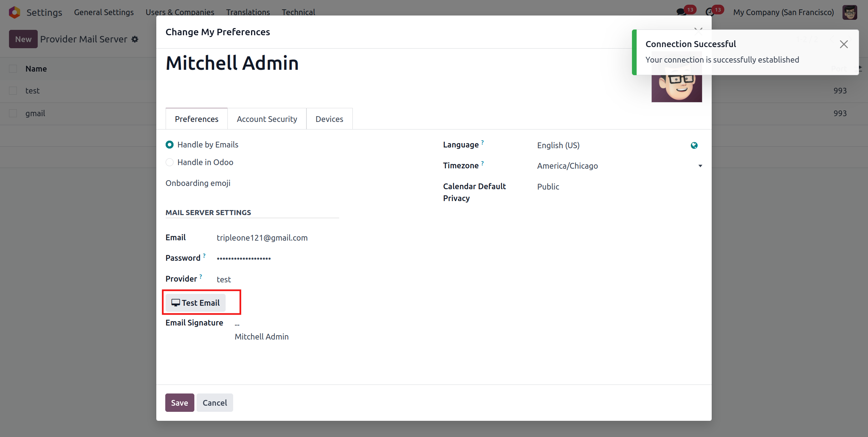Select the Handle in Odoo option
The image size is (868, 437).
click(x=170, y=162)
